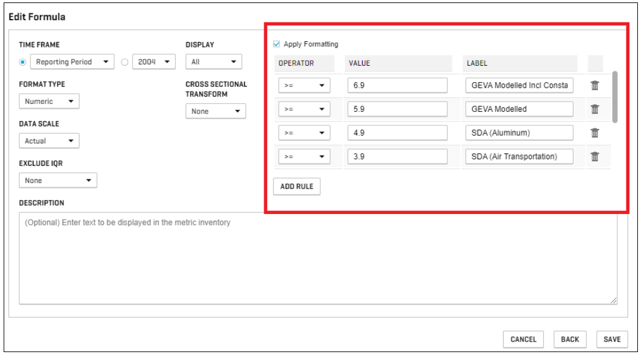Click the Description box resize handle
644x360 pixels.
tap(614, 301)
